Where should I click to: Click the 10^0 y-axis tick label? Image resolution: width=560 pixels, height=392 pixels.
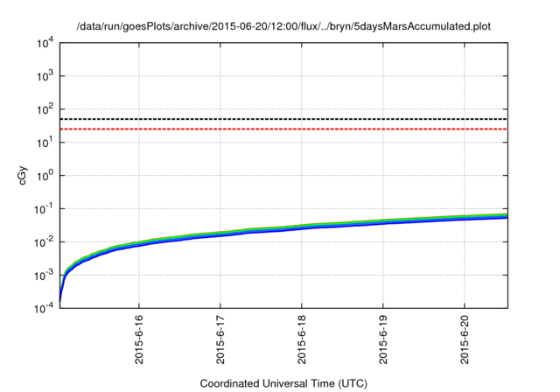[45, 176]
